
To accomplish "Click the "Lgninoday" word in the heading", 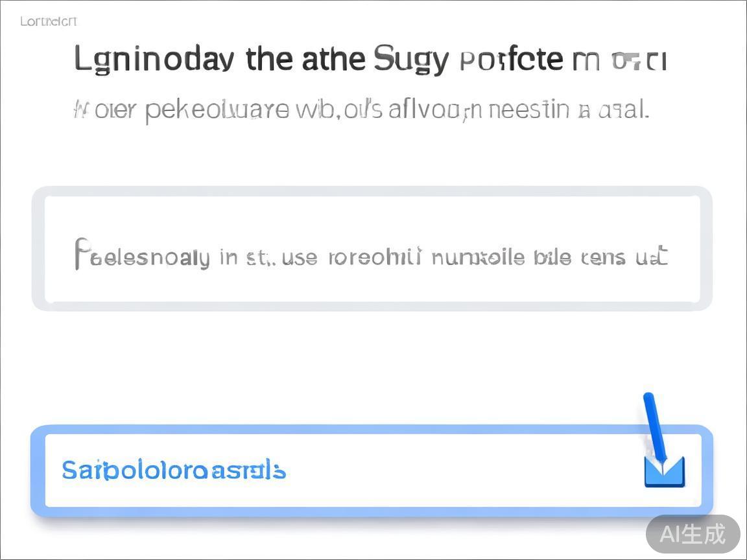I will (154, 60).
